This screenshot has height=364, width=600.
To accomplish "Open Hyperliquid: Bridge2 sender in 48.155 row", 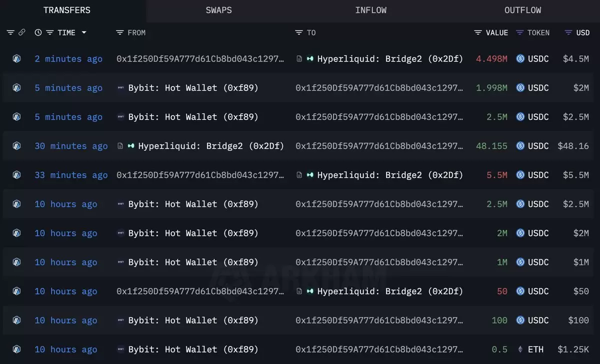I will click(x=211, y=146).
